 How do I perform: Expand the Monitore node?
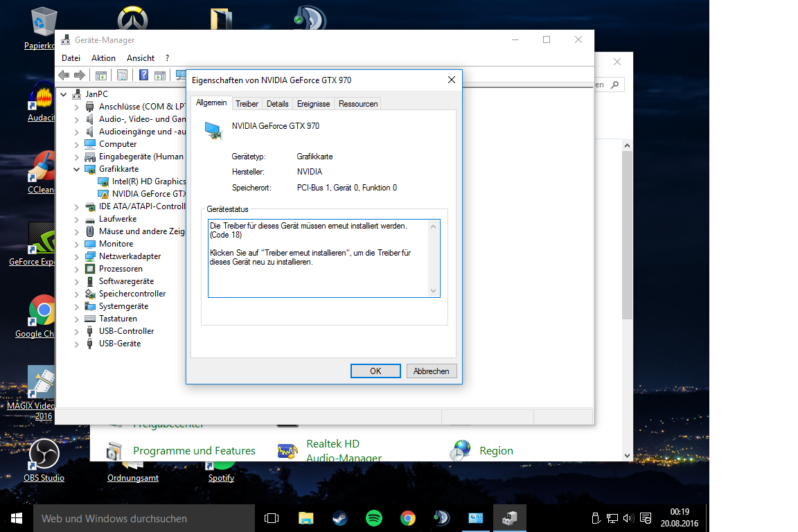pyautogui.click(x=76, y=244)
